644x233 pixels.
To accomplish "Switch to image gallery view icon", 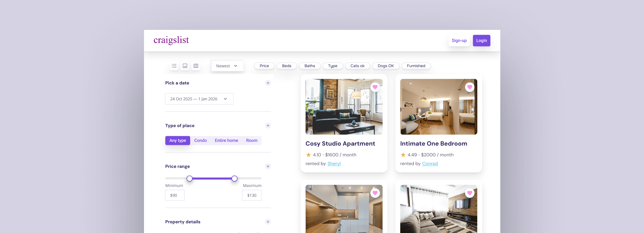I will [185, 66].
